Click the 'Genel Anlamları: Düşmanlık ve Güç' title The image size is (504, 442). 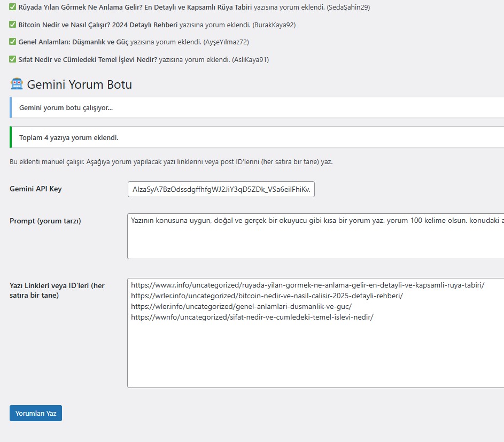click(73, 42)
